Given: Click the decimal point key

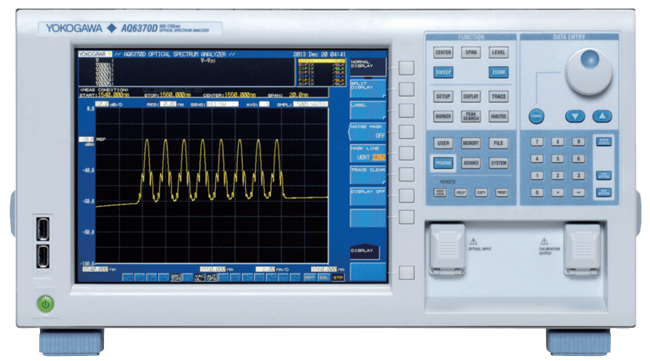Looking at the screenshot, I should point(558,193).
